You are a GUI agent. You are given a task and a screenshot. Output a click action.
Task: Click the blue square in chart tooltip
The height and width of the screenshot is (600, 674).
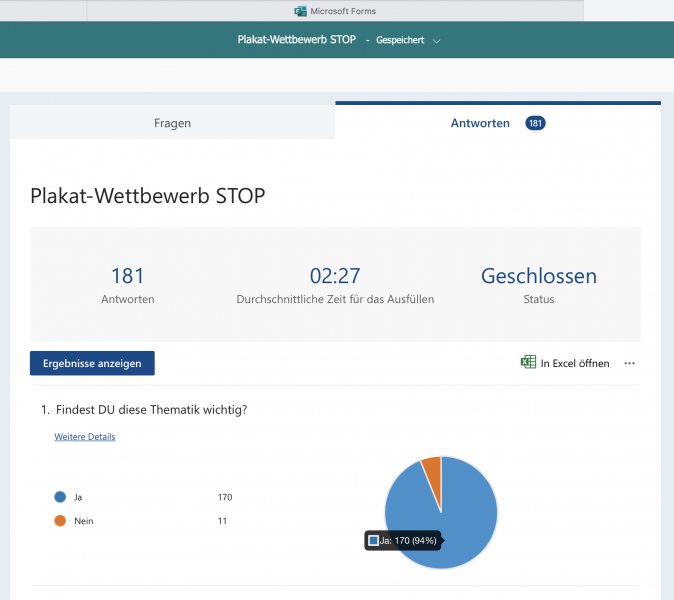(x=374, y=540)
